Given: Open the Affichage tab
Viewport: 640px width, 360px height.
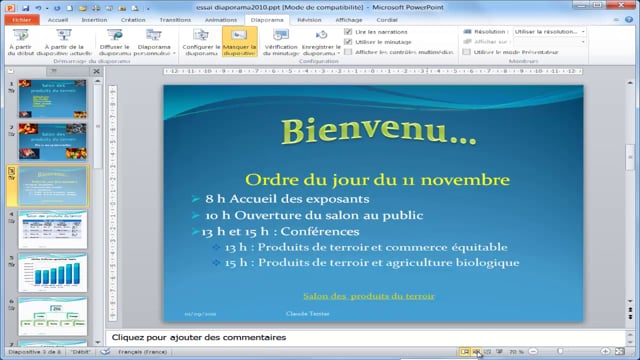Looking at the screenshot, I should click(349, 20).
